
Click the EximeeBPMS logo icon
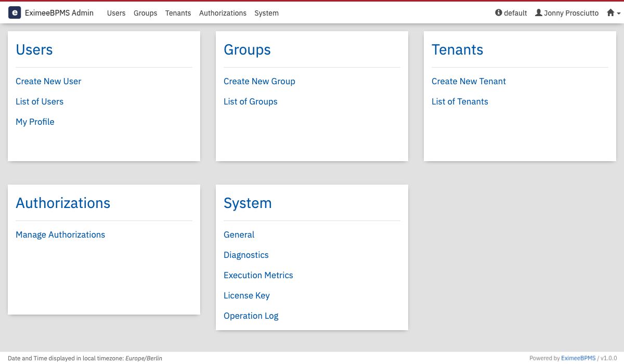click(15, 12)
